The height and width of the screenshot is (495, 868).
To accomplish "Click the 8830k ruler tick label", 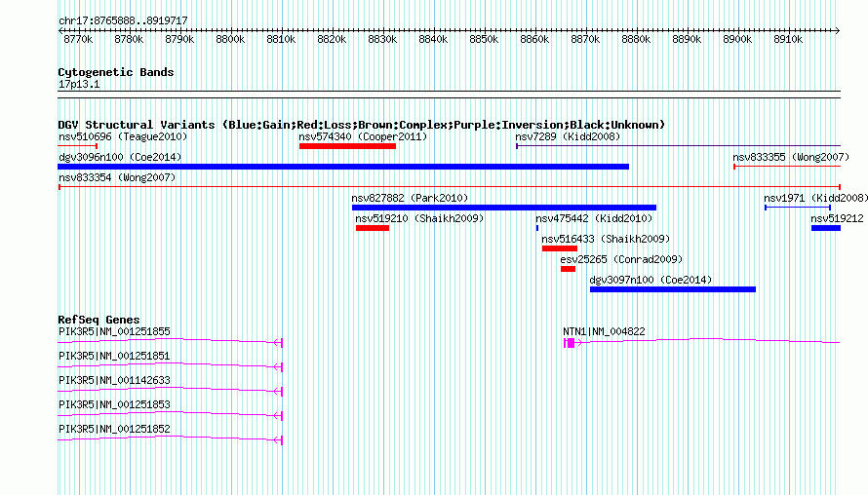I will point(382,39).
